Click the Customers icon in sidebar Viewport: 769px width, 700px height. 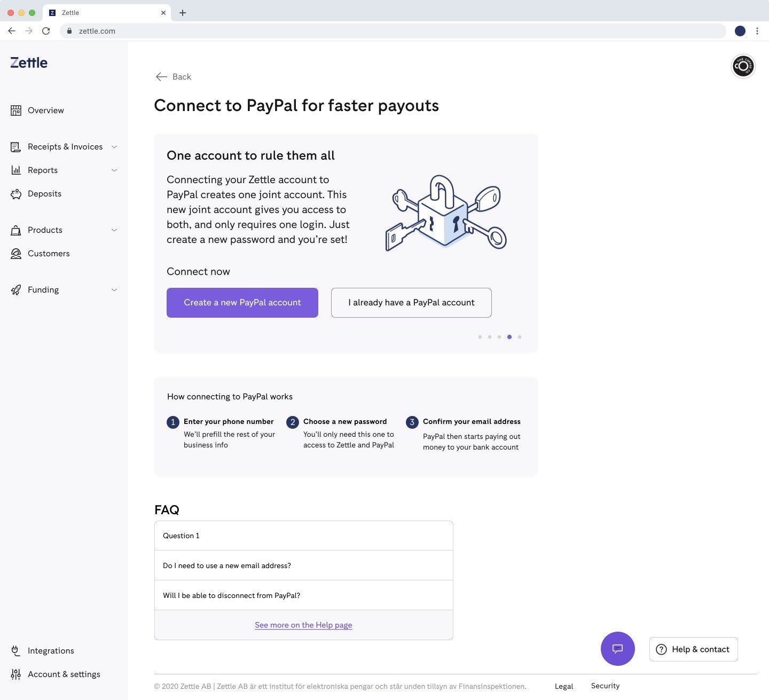[16, 254]
